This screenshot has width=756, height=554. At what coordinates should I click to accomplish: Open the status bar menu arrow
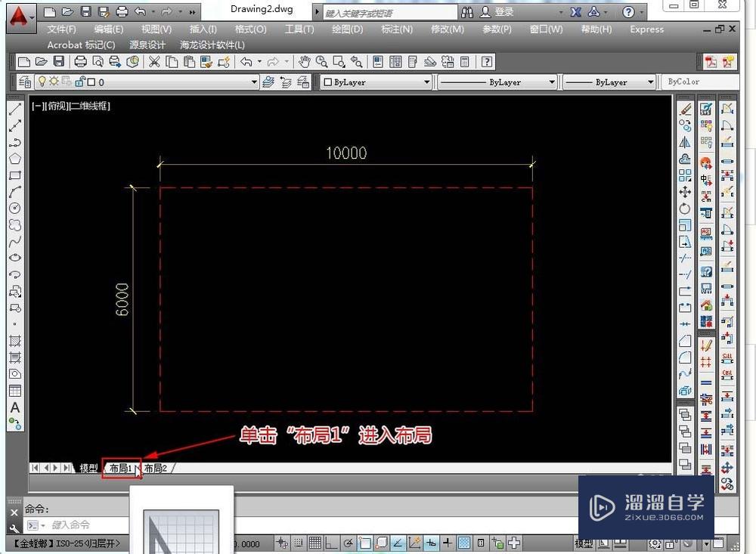706,544
